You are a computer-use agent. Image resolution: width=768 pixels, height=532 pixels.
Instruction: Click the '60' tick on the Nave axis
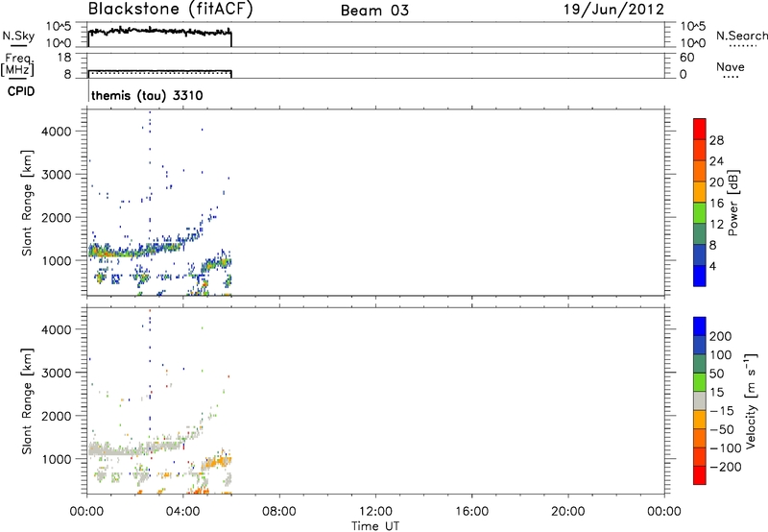coord(686,58)
